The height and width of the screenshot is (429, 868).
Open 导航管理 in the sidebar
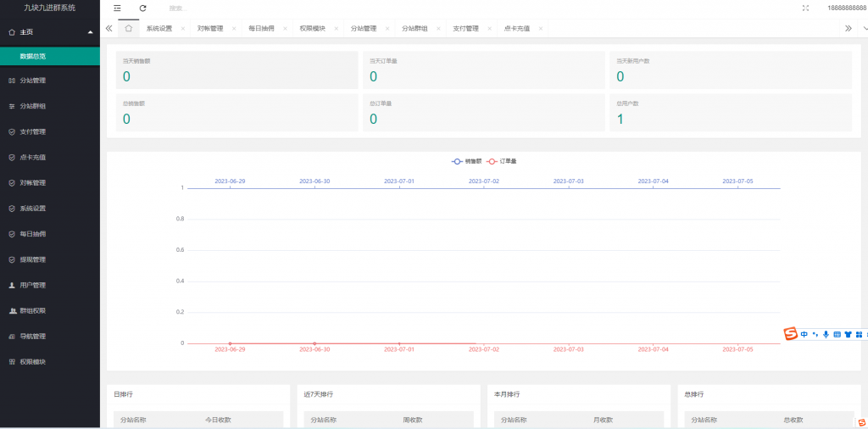pos(50,337)
